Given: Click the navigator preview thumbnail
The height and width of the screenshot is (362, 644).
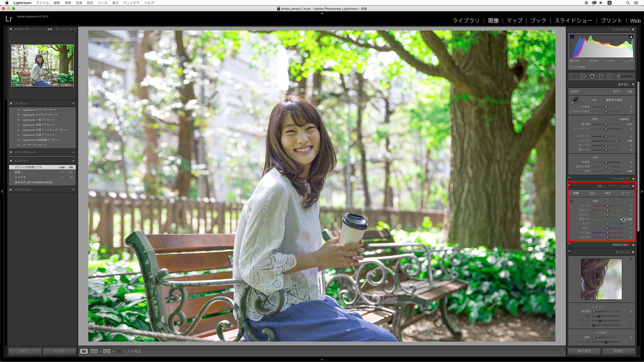Looking at the screenshot, I should pos(42,65).
